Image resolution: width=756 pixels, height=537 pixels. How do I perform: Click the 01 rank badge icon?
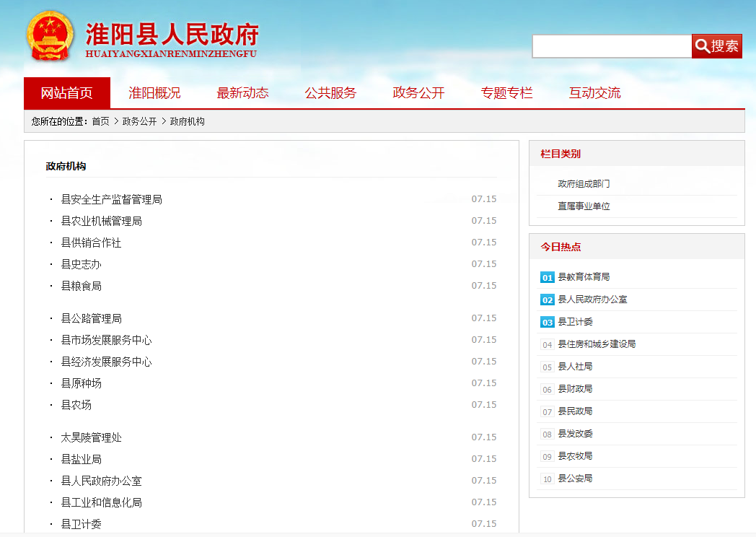tap(548, 278)
